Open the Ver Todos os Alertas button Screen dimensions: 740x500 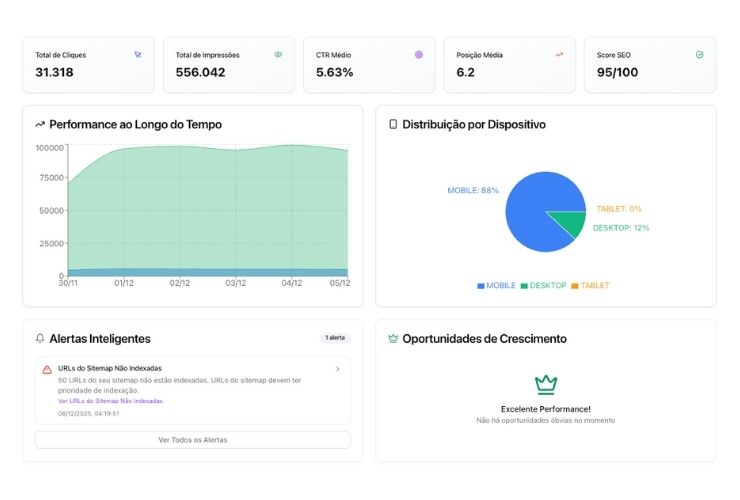point(193,440)
